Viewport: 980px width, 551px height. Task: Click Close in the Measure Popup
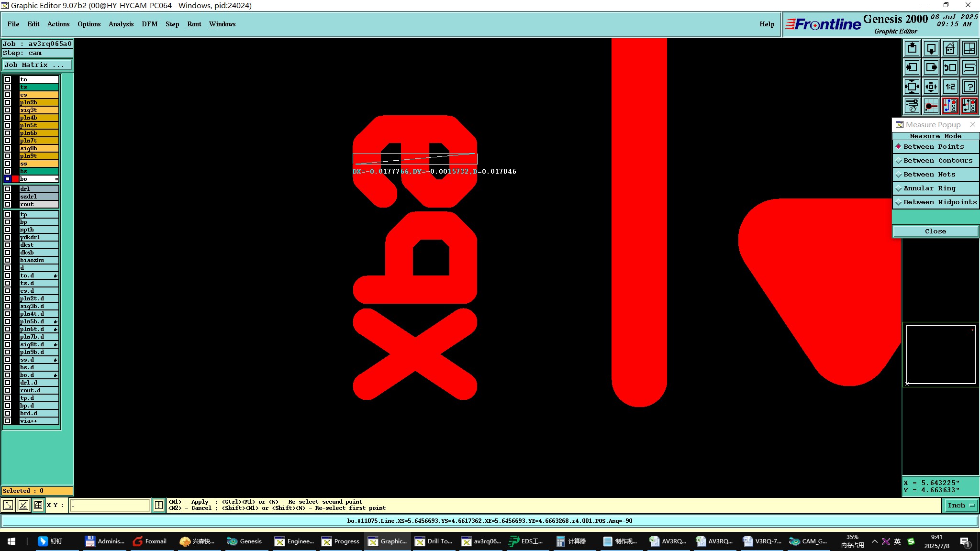[x=935, y=231]
